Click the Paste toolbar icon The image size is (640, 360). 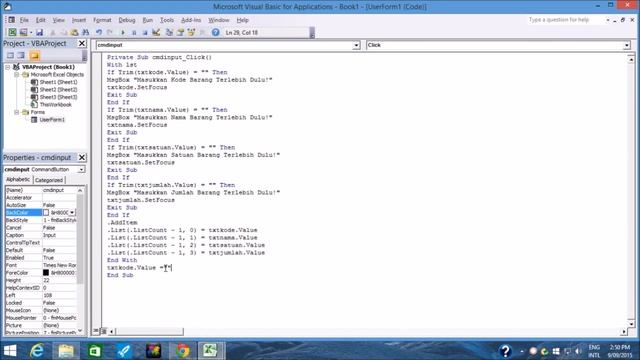(74, 32)
